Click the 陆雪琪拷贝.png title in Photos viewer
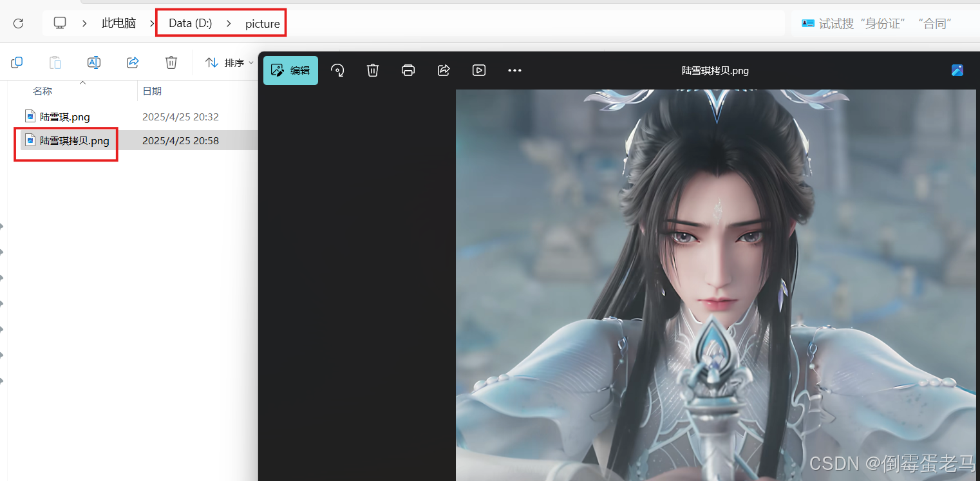Viewport: 980px width, 481px height. click(715, 70)
